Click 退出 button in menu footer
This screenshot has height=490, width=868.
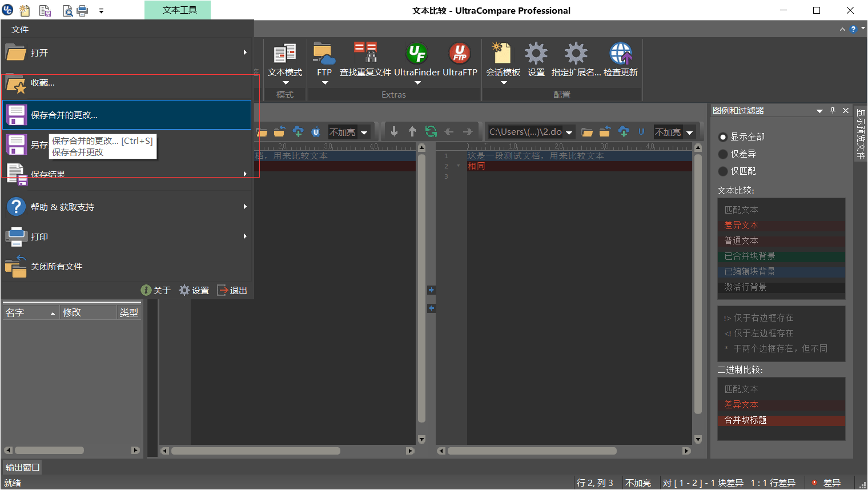(x=232, y=290)
